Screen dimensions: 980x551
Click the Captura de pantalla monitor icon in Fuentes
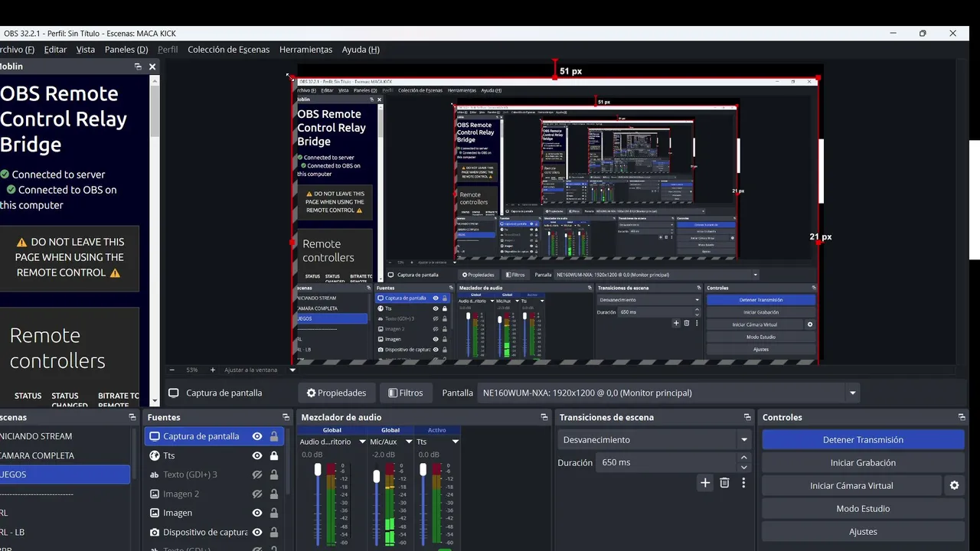point(155,436)
